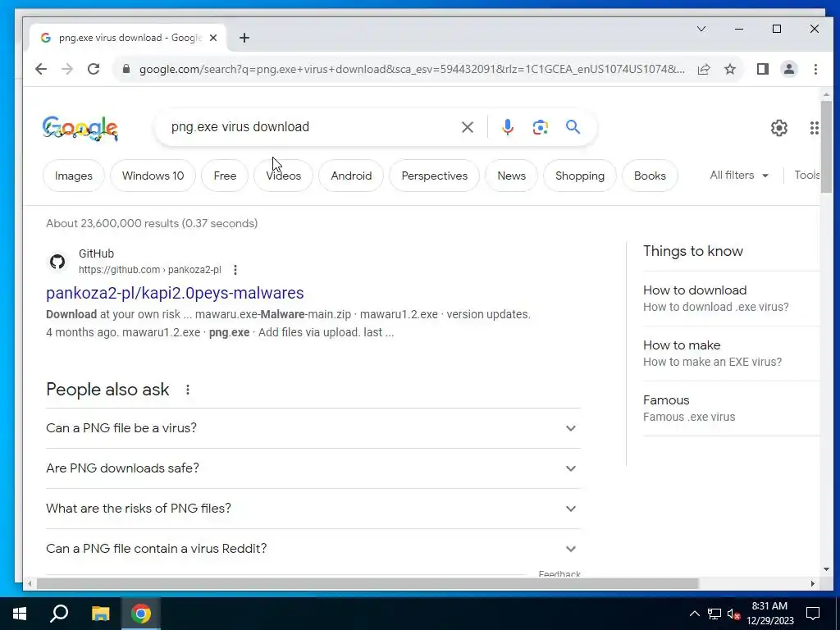Click the Chrome address bar URL
Viewport: 840px width, 630px height.
pyautogui.click(x=412, y=69)
